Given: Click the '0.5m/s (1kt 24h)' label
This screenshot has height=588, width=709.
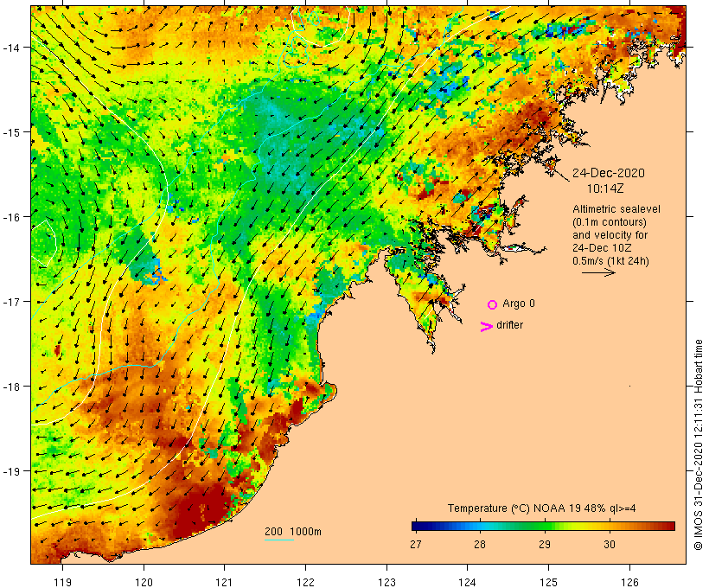Looking at the screenshot, I should click(610, 261).
